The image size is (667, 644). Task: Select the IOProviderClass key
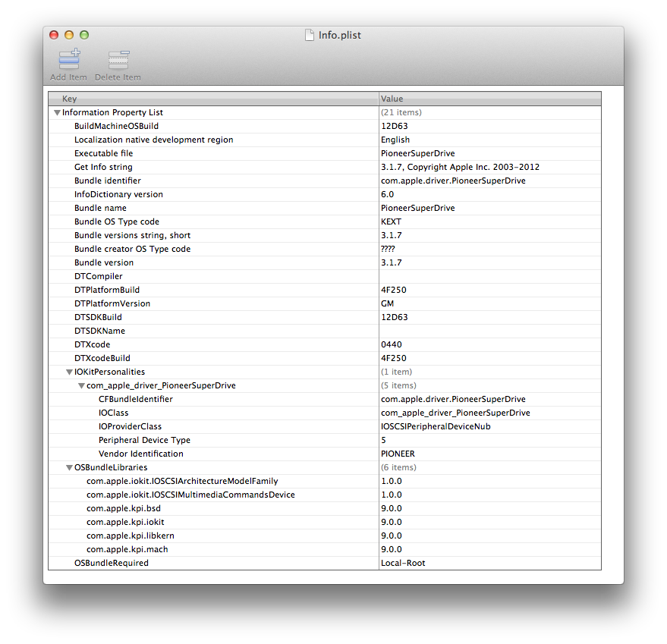click(x=130, y=426)
